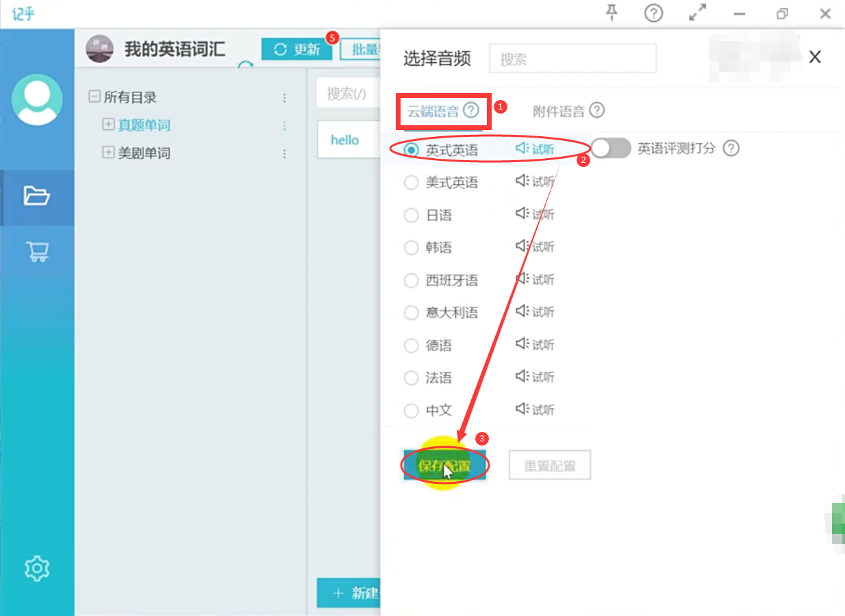Preview 德语 audio with 试听
The width and height of the screenshot is (845, 616).
[535, 344]
